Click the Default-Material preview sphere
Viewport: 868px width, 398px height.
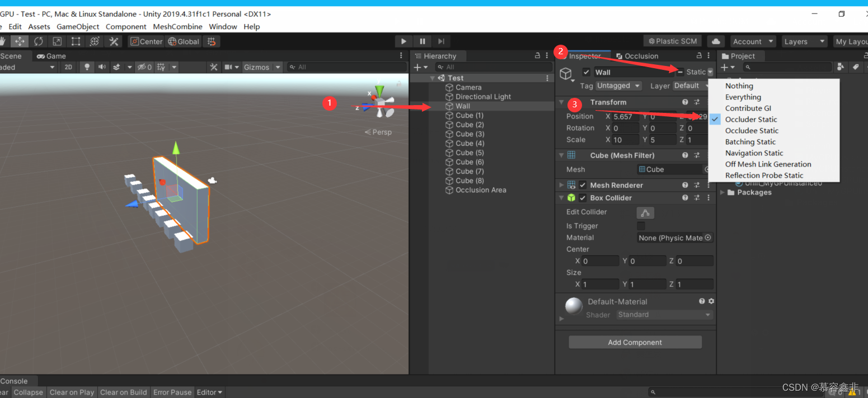tap(573, 306)
